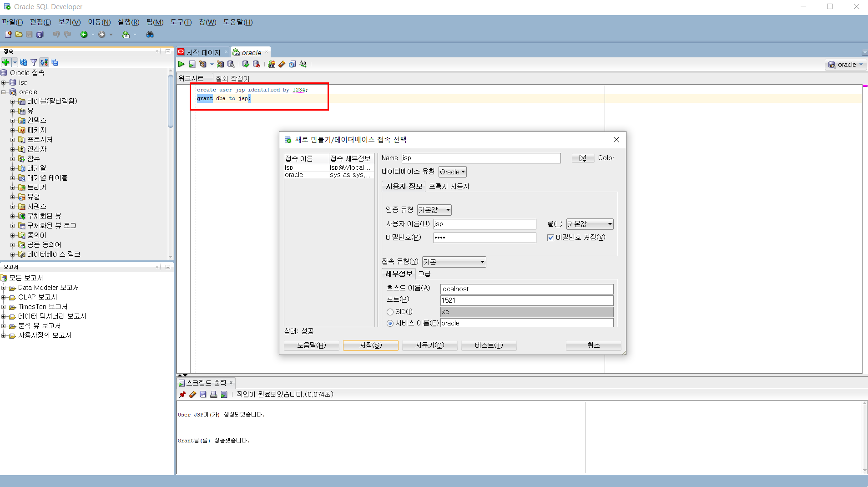Viewport: 868px width, 487px height.
Task: Click the port field 1521
Action: point(526,300)
